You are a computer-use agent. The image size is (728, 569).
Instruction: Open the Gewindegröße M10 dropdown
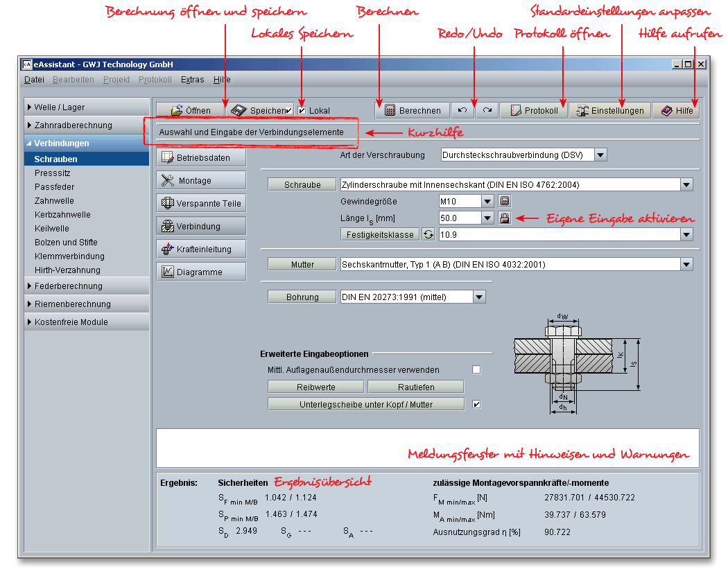point(487,202)
